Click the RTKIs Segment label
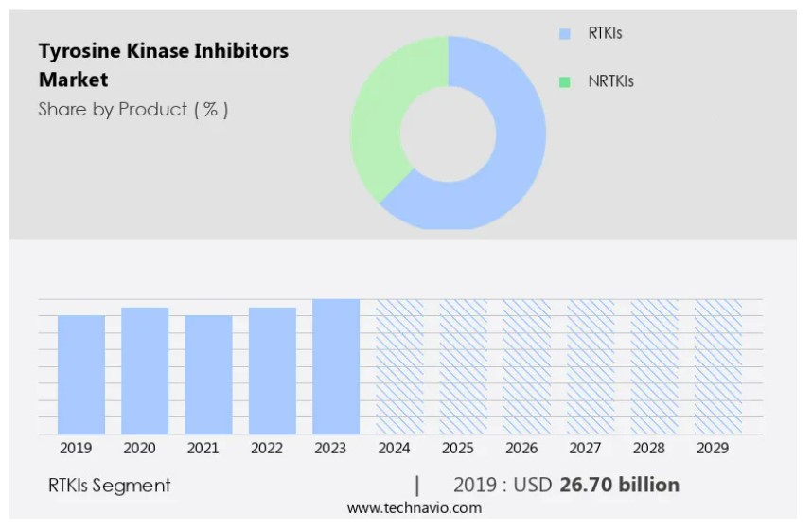812x531 pixels. tap(109, 486)
